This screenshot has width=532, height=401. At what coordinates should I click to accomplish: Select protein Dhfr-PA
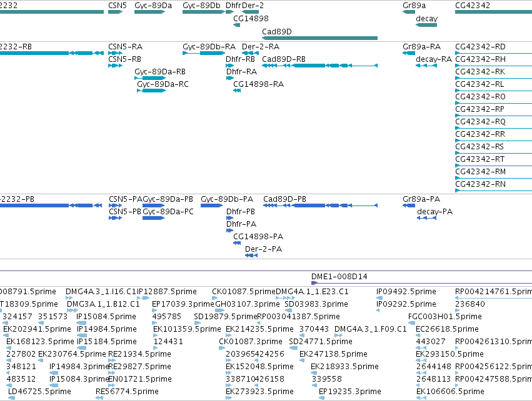pyautogui.click(x=241, y=224)
